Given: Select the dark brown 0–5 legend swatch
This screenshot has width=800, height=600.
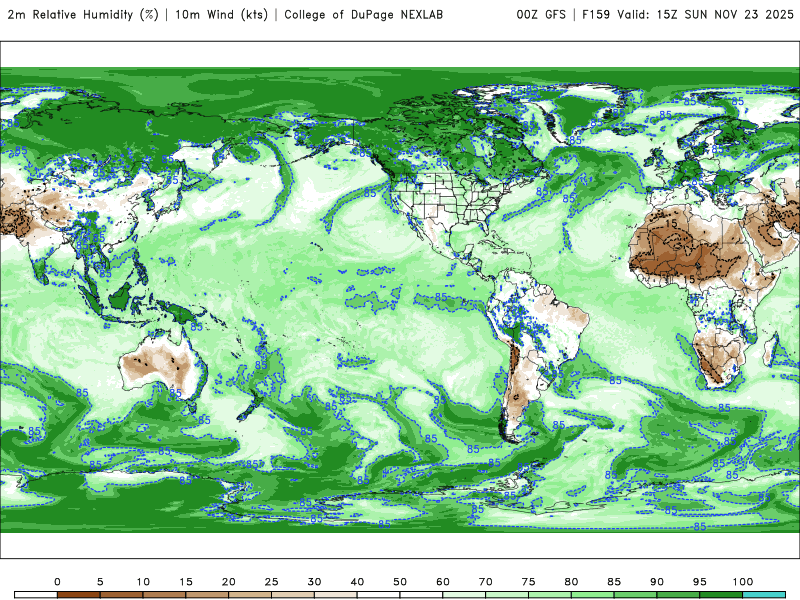Looking at the screenshot, I should 79,595.
